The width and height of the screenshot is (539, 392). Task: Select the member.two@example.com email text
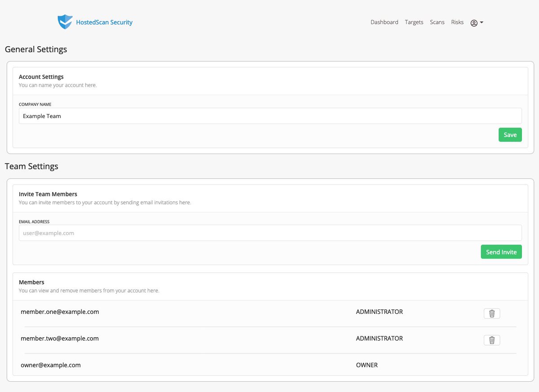(x=60, y=338)
